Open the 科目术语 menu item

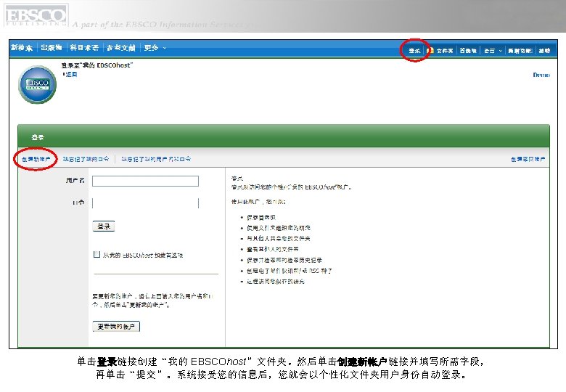(x=84, y=47)
